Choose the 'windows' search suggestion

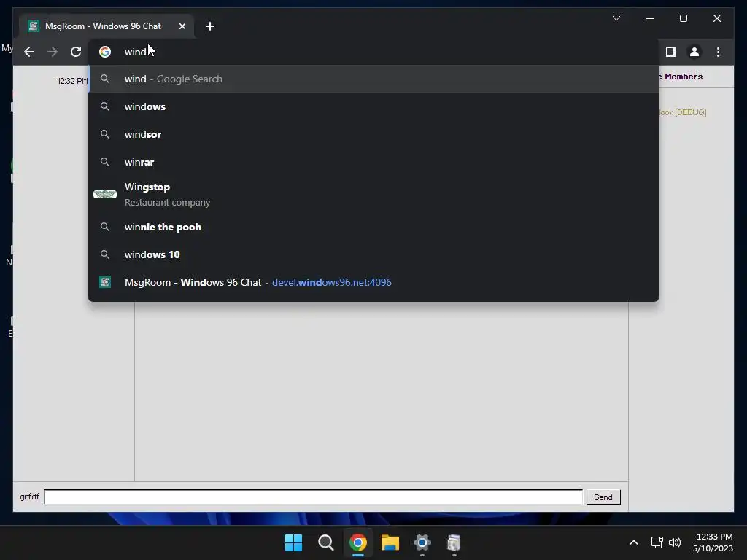pyautogui.click(x=374, y=106)
